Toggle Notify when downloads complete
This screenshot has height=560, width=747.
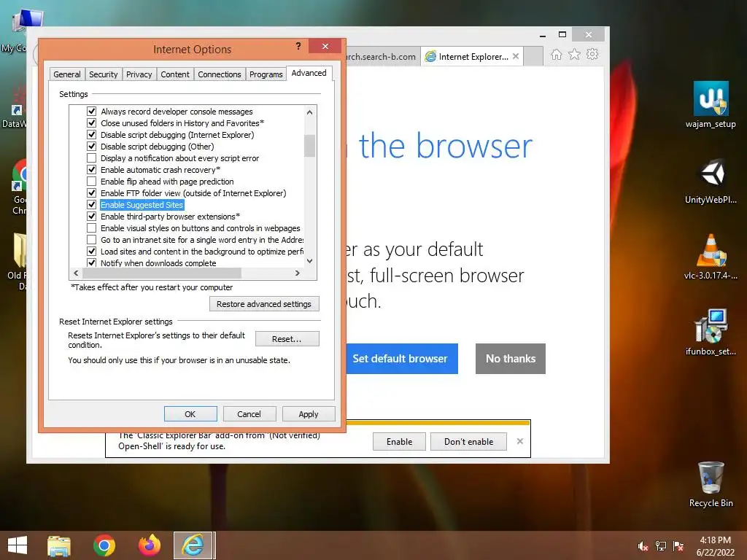tap(91, 262)
